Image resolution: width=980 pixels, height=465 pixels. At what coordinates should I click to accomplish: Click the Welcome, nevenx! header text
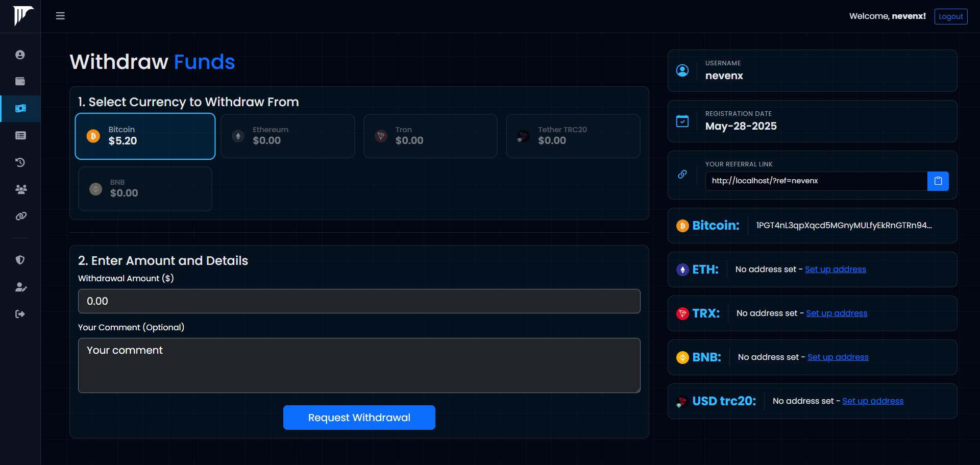[887, 16]
